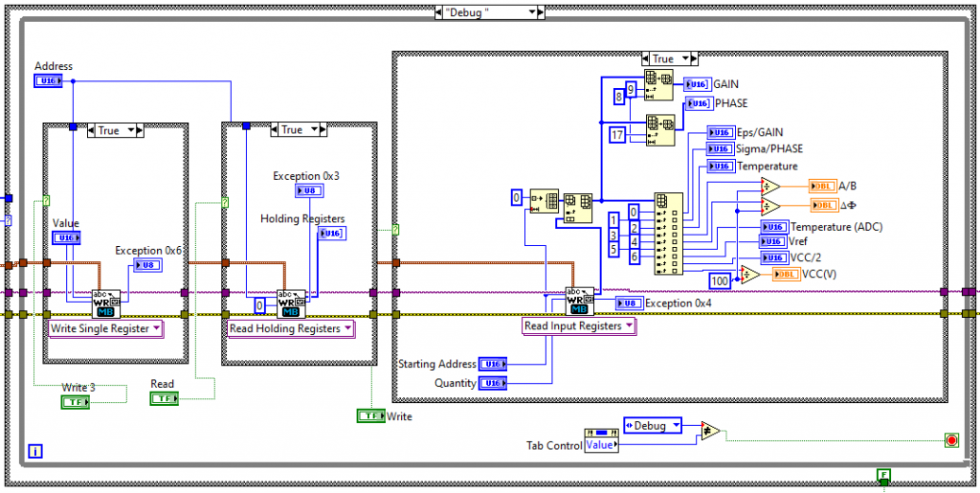Select the divide node wired to A/B
Screen dimensions: 980x493
(x=770, y=187)
